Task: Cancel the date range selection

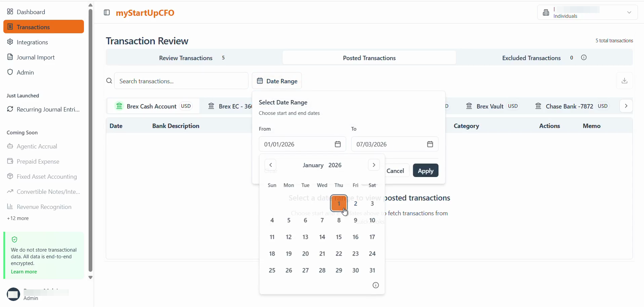Action: [x=395, y=171]
